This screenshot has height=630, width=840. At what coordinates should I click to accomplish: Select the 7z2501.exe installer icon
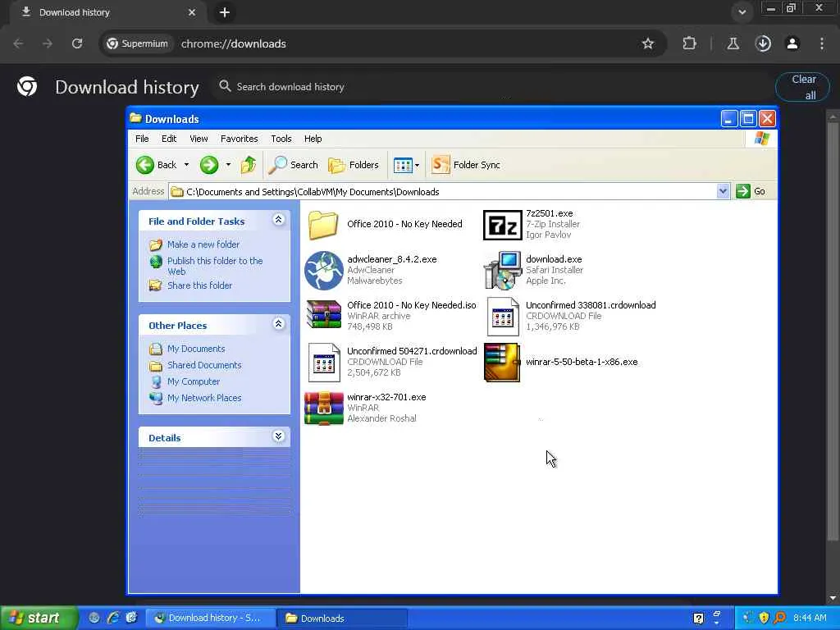(x=502, y=225)
